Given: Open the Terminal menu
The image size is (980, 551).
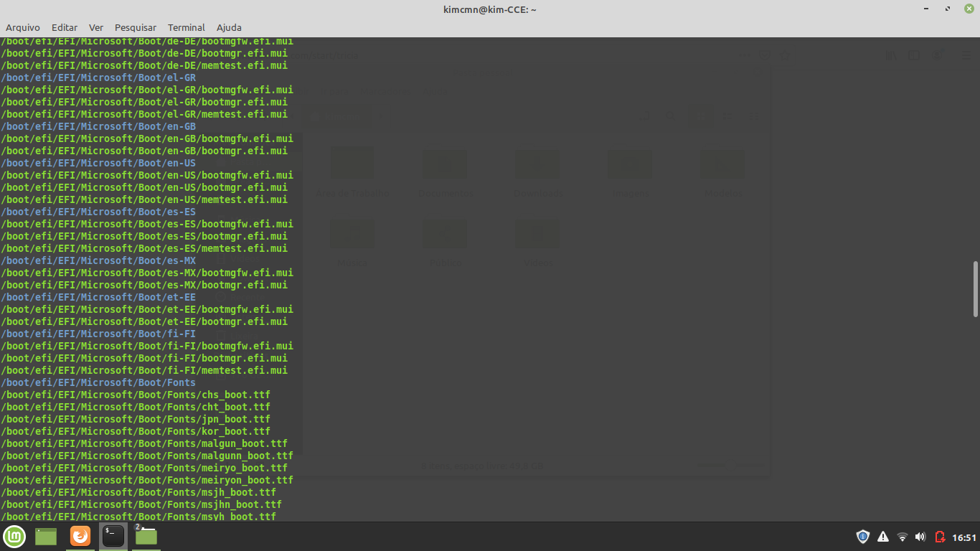Looking at the screenshot, I should point(187,27).
